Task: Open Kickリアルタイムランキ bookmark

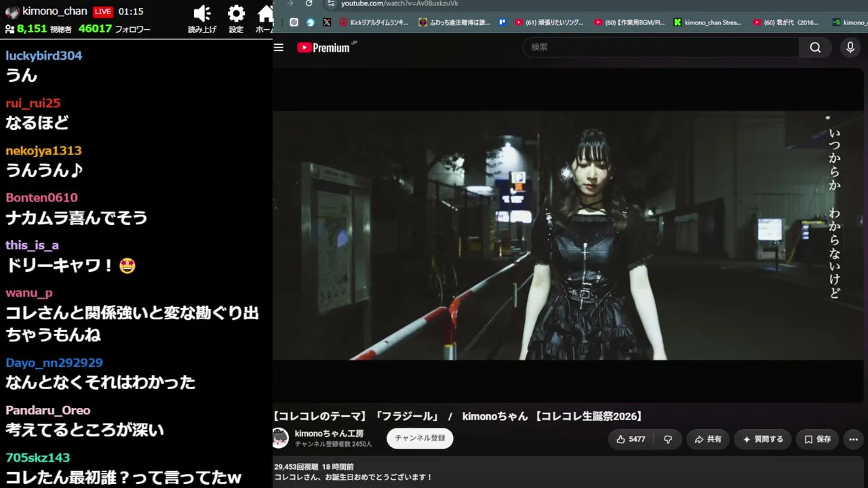Action: pos(374,22)
